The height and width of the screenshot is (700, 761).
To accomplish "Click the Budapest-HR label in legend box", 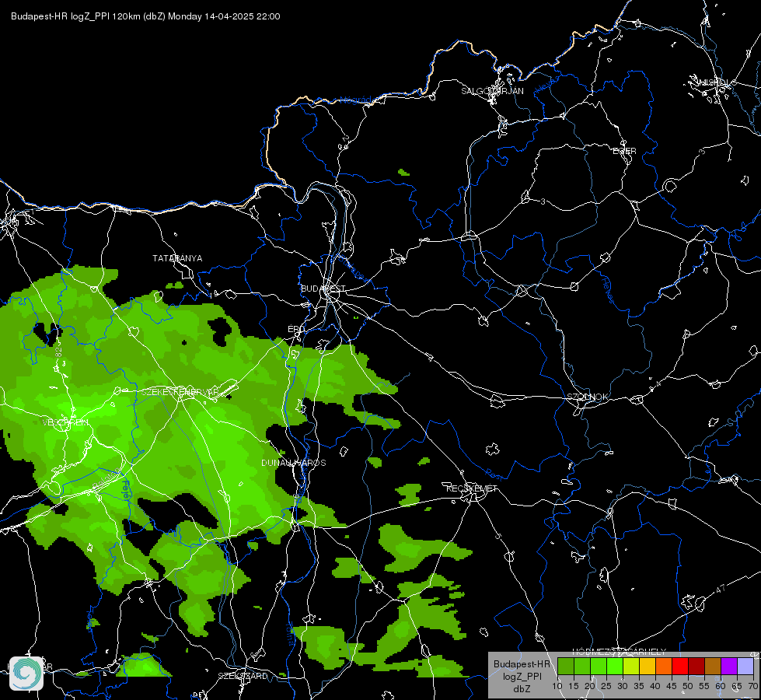I will pos(522,664).
